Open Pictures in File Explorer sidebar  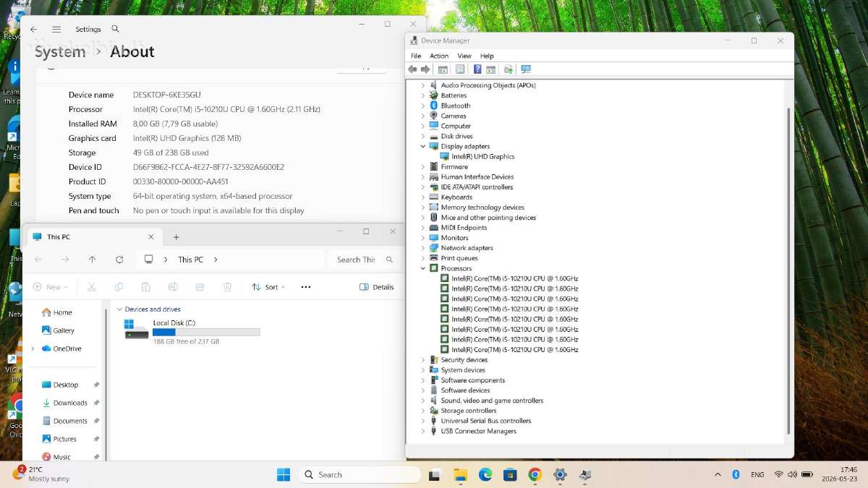coord(58,439)
